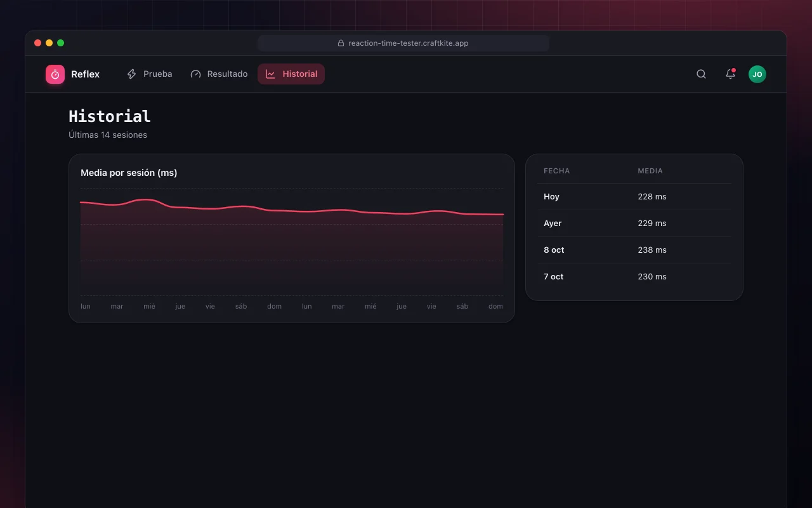Select the 8 oct session row
The width and height of the screenshot is (812, 508).
pos(634,250)
